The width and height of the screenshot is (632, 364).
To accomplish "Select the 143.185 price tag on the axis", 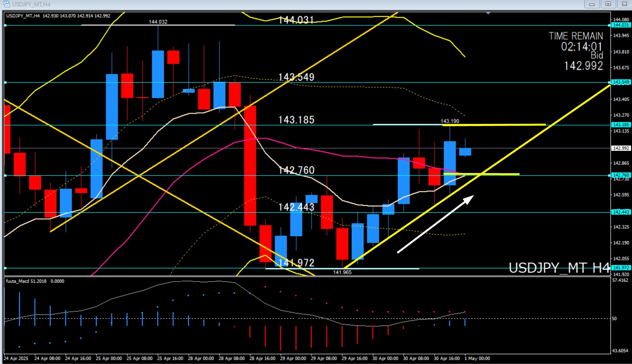I will 621,125.
